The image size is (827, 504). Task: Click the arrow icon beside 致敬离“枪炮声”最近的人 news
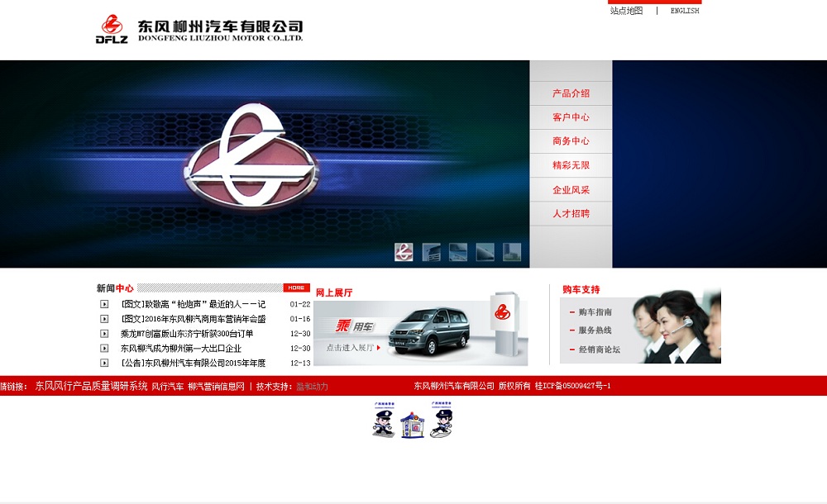[x=104, y=304]
